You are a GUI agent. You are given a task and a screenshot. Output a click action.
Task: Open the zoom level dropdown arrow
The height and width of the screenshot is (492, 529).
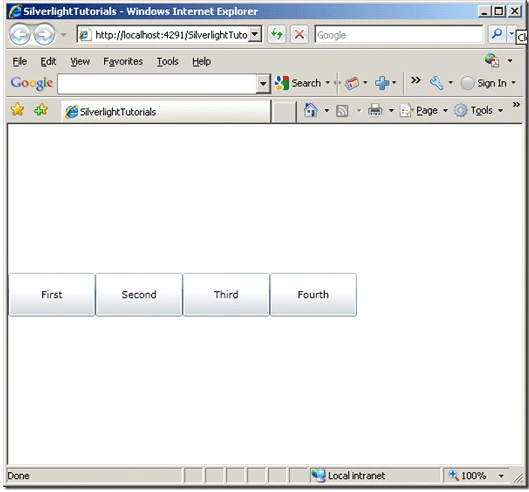pos(501,476)
